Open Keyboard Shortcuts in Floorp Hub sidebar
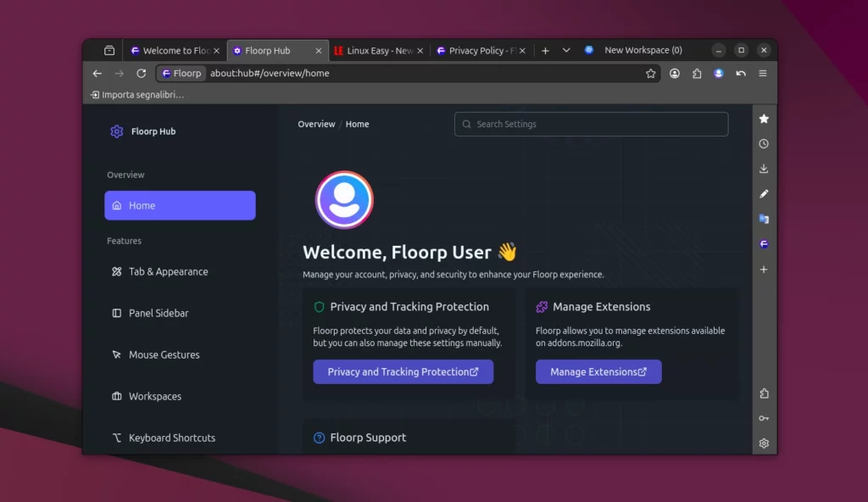The width and height of the screenshot is (868, 502). click(x=171, y=438)
